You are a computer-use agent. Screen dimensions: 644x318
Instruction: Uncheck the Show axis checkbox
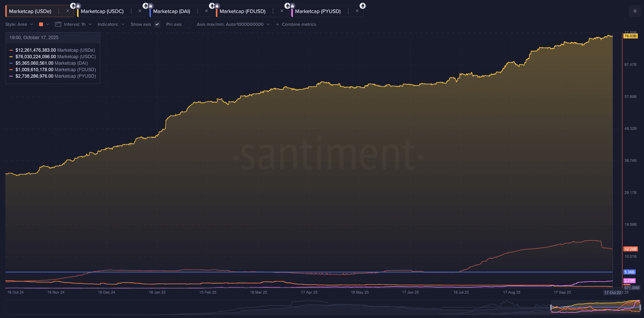click(x=157, y=24)
